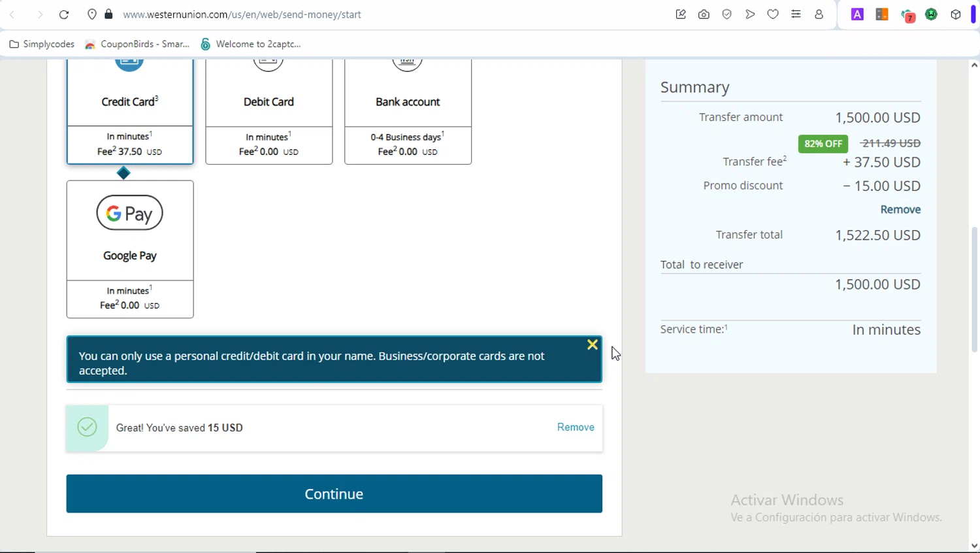Open the location permission pin icon

(92, 14)
